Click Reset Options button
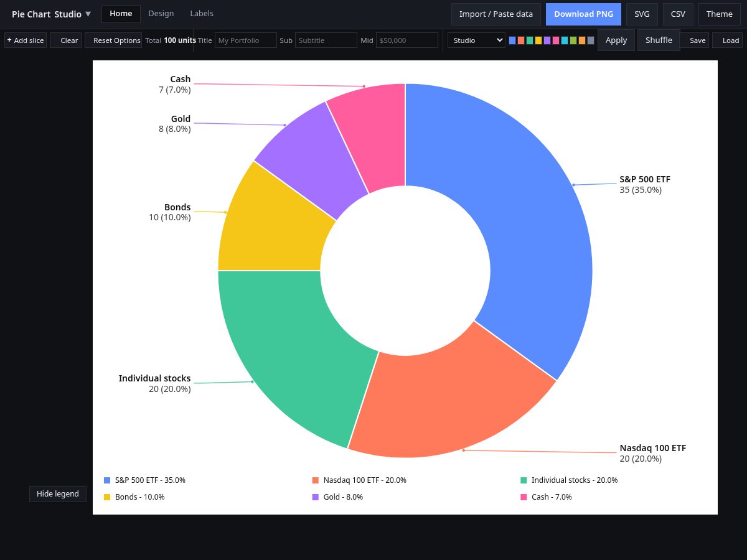Image resolution: width=747 pixels, height=560 pixels. [113, 40]
